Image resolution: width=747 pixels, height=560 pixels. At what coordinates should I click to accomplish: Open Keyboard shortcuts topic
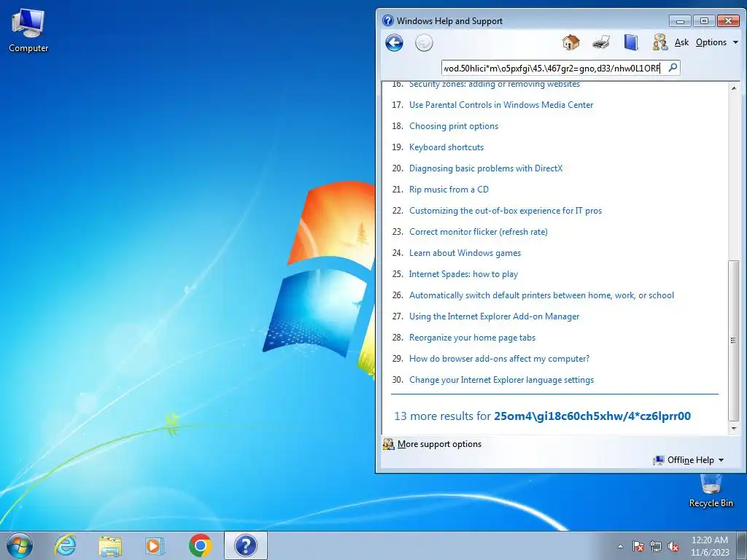coord(446,147)
